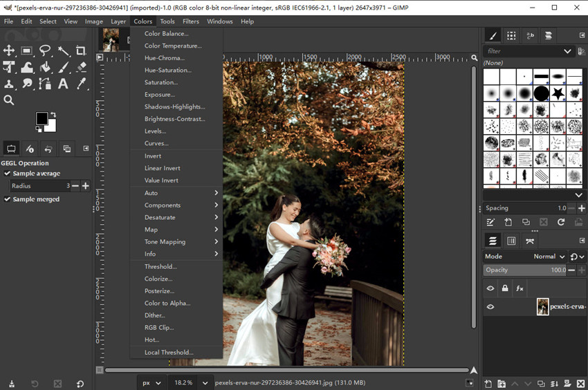Toggle the Sample merged checkbox
This screenshot has width=588, height=390.
click(7, 199)
